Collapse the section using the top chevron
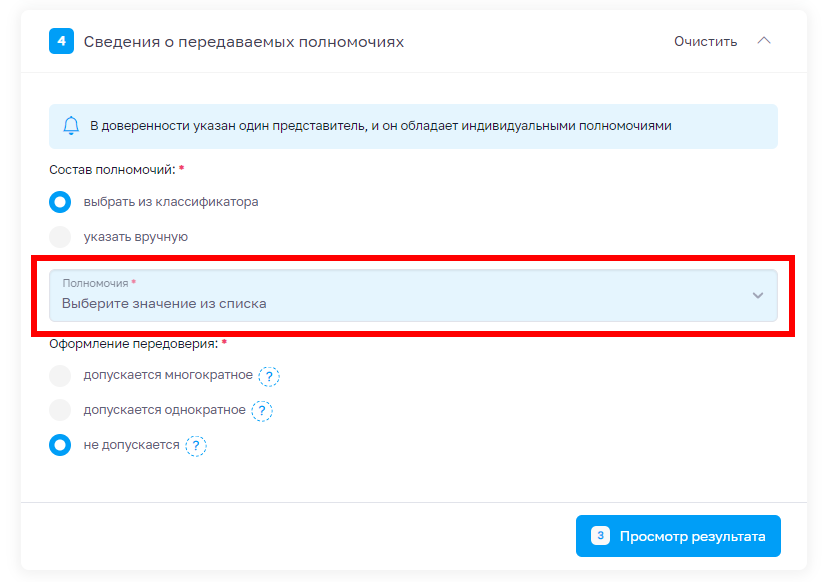The height and width of the screenshot is (582, 824). click(x=764, y=41)
